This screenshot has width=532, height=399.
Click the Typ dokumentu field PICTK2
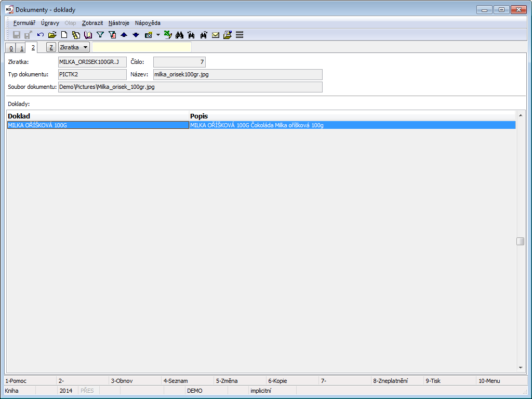tap(92, 75)
